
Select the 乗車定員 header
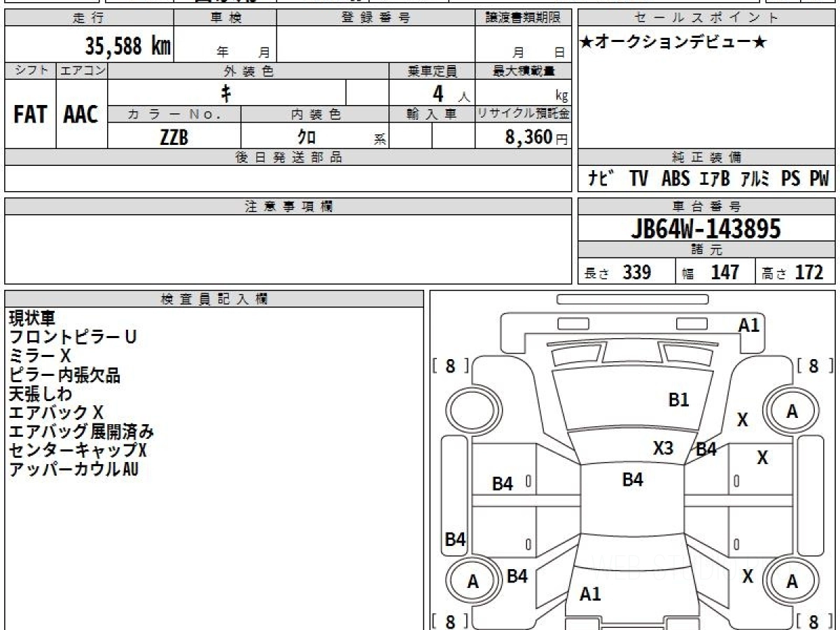tap(432, 71)
